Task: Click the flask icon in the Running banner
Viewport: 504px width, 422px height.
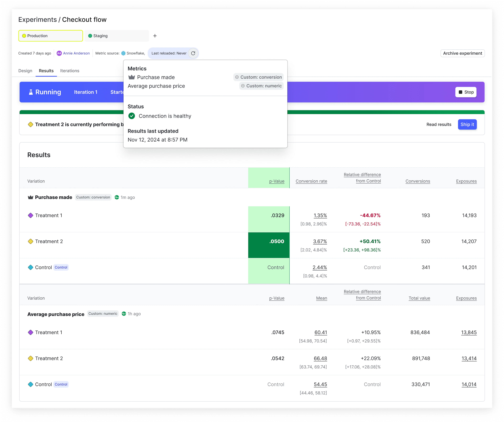Action: (31, 92)
